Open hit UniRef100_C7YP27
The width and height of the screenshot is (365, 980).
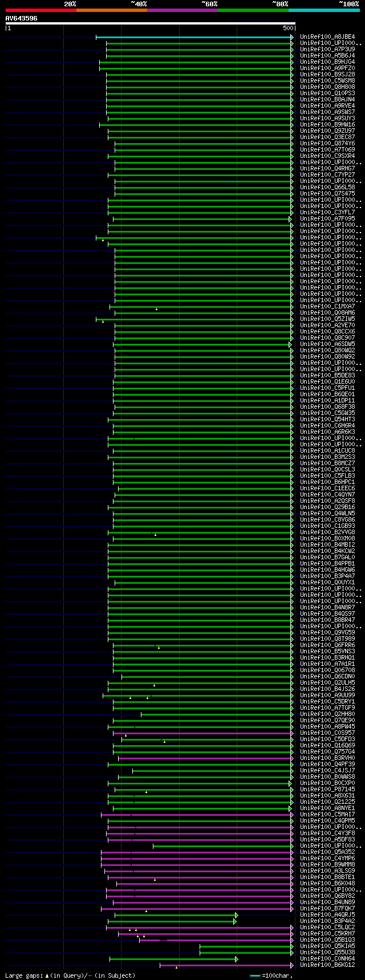[x=327, y=175]
